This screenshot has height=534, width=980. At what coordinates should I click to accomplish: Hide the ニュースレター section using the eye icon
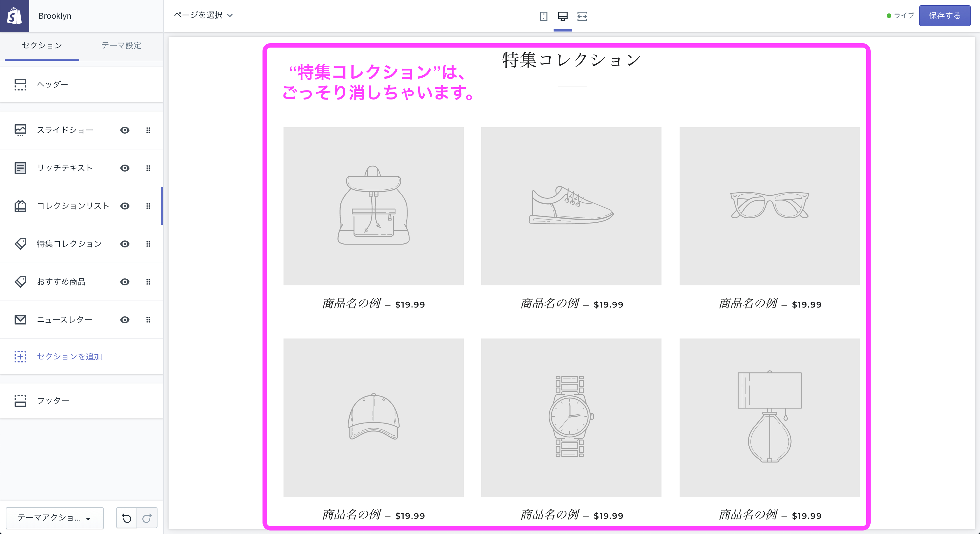pyautogui.click(x=125, y=320)
